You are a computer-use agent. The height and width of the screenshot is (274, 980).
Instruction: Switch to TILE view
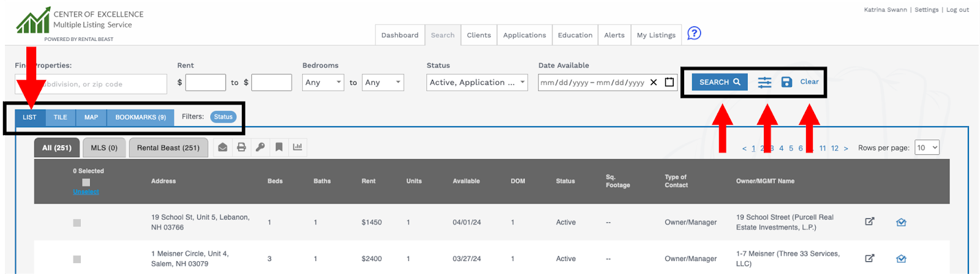coord(61,117)
